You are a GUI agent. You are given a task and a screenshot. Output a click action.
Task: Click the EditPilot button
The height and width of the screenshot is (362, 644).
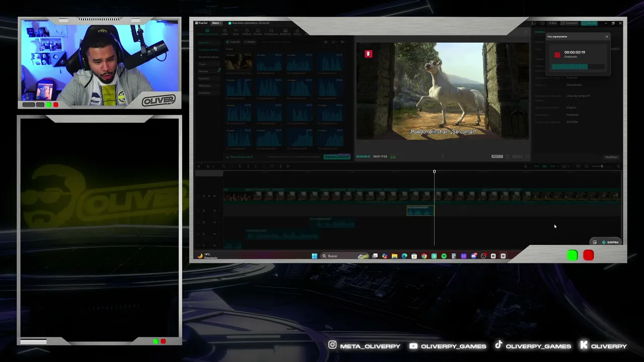click(x=610, y=242)
